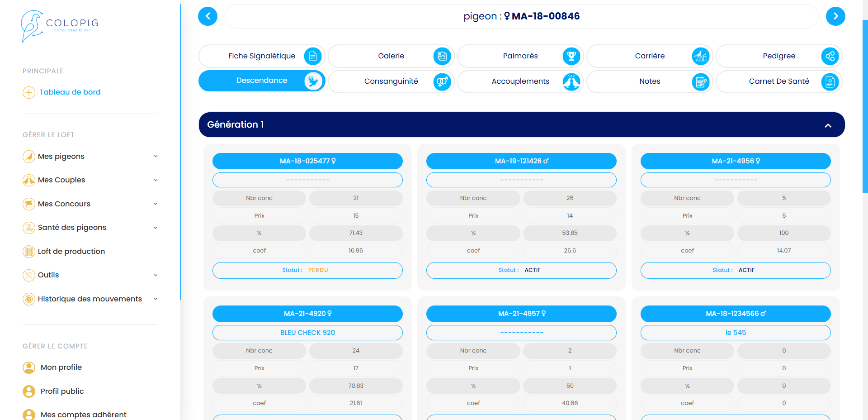Switch to the Accouplements tab
868x420 pixels.
coord(520,81)
